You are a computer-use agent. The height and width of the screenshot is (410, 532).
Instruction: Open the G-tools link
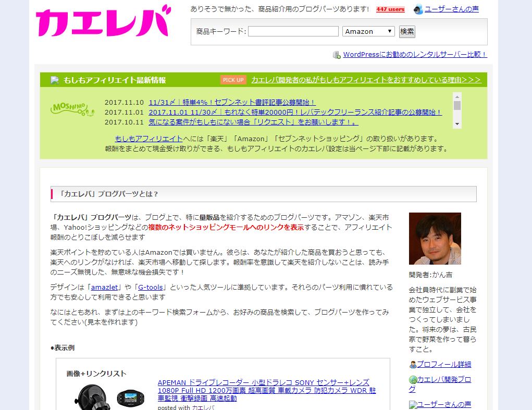151,287
